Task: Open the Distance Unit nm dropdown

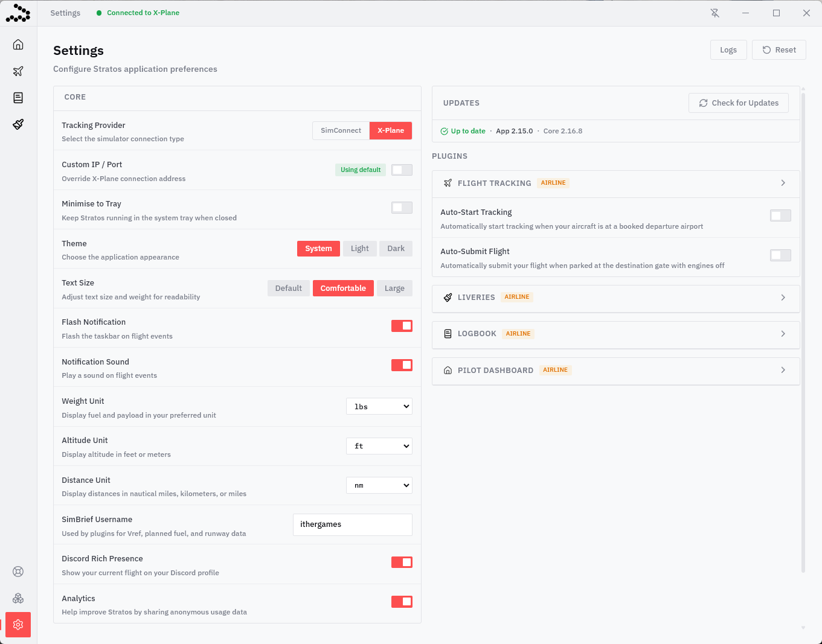Action: coord(379,485)
